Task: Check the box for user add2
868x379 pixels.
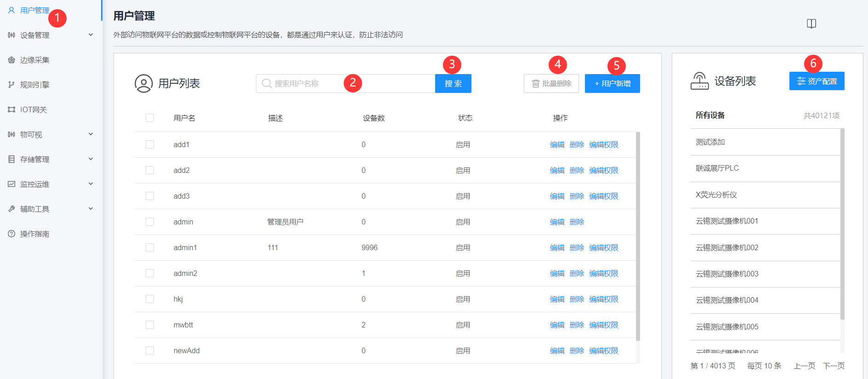Action: click(x=150, y=170)
